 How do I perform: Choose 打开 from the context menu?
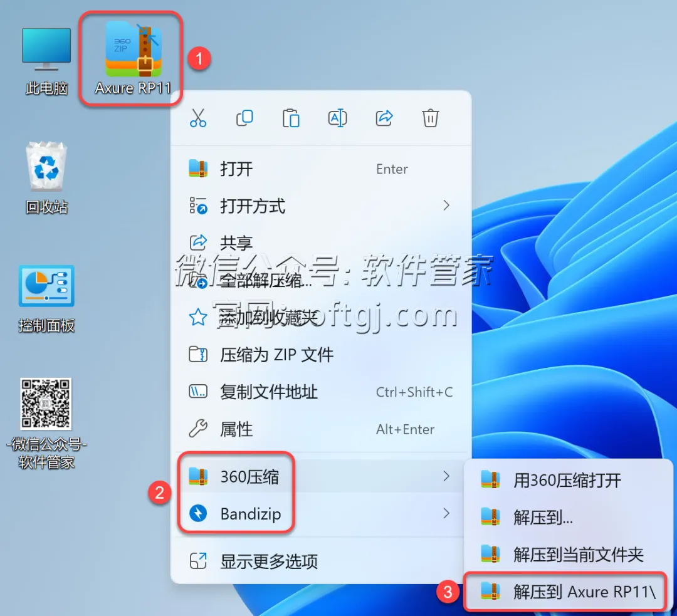pos(320,169)
